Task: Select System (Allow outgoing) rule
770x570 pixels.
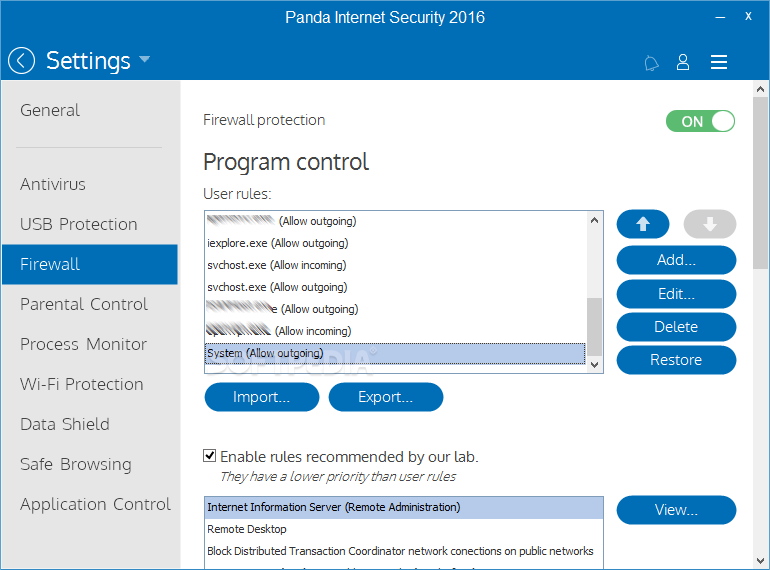Action: pyautogui.click(x=395, y=353)
